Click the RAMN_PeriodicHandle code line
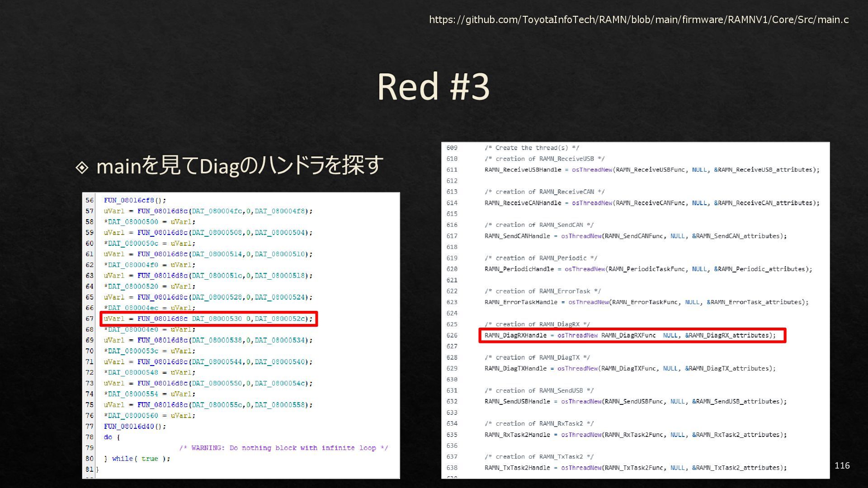The width and height of the screenshot is (868, 488). (648, 269)
